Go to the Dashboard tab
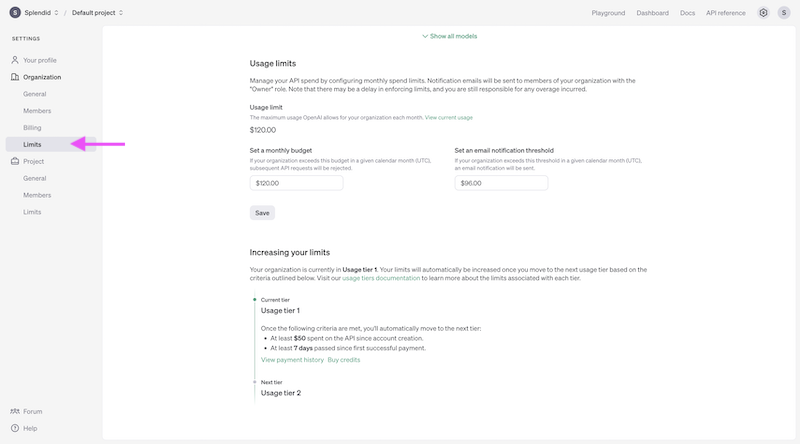The width and height of the screenshot is (800, 444). tap(652, 13)
